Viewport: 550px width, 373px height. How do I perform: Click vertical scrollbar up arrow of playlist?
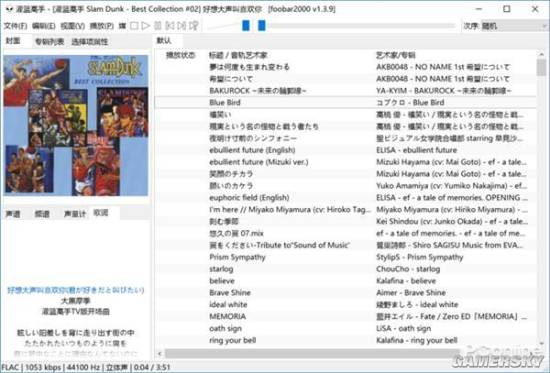click(542, 54)
